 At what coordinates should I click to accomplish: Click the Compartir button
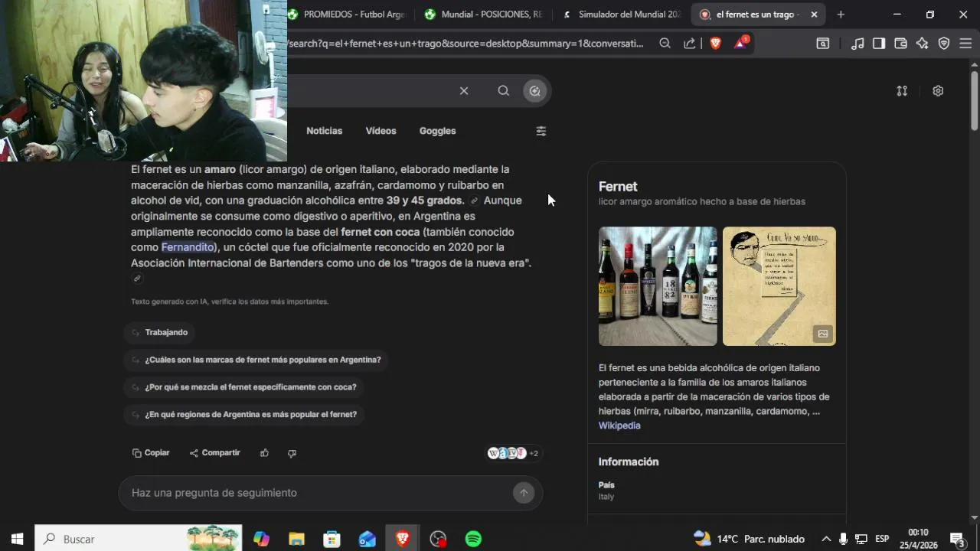pyautogui.click(x=215, y=453)
